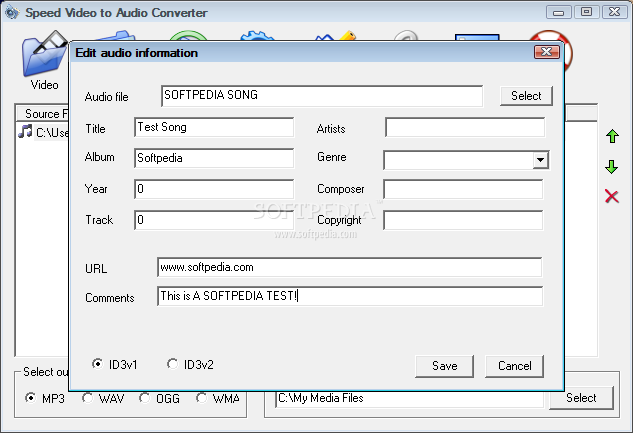Screen dimensions: 633x433
Task: Click Select button next to Audio file
Action: pyautogui.click(x=526, y=96)
